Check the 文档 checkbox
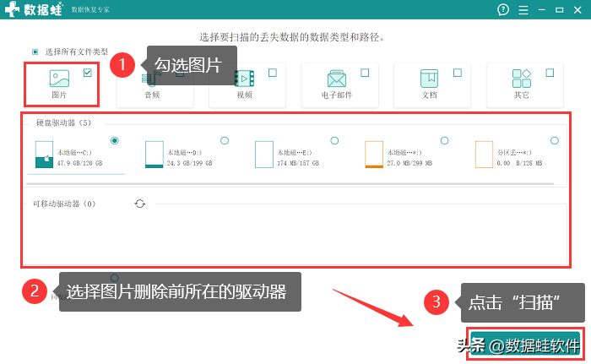Image resolution: width=591 pixels, height=364 pixels. 458,73
